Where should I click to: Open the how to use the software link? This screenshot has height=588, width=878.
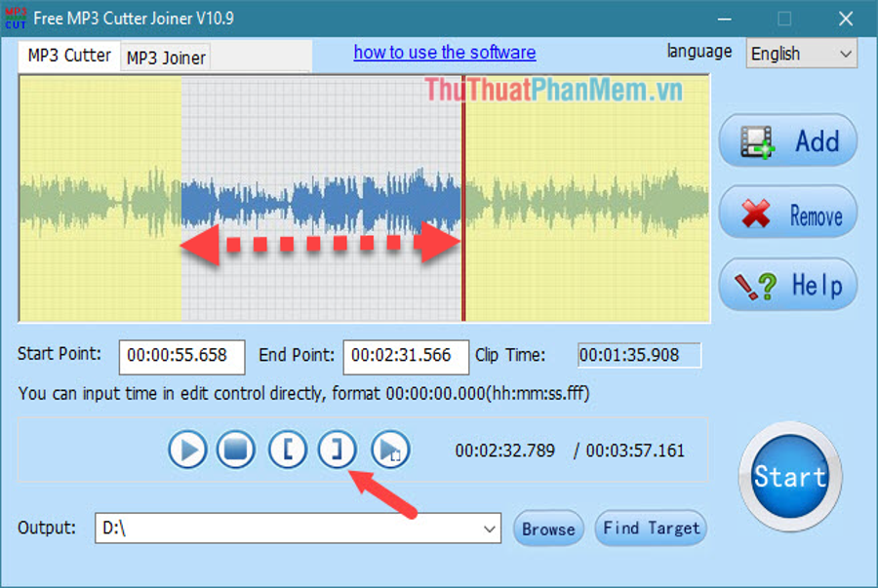tap(444, 53)
